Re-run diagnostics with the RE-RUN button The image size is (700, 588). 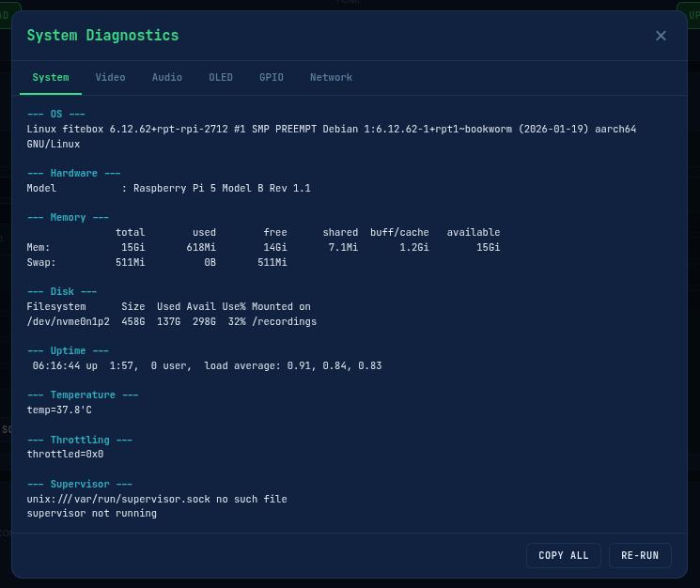point(640,555)
